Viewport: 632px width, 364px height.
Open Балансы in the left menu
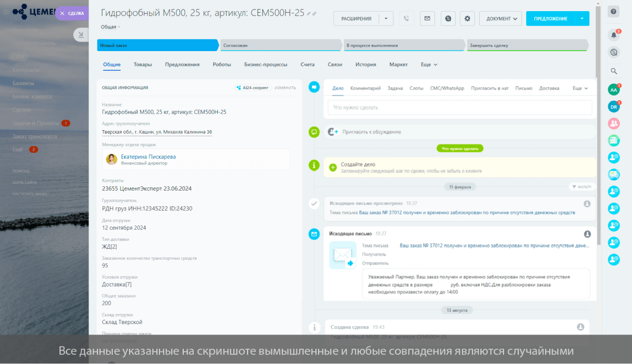pos(23,83)
